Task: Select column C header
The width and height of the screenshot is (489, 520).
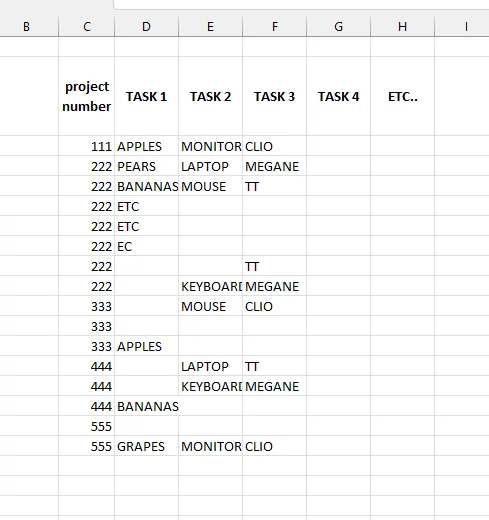Action: [86, 27]
